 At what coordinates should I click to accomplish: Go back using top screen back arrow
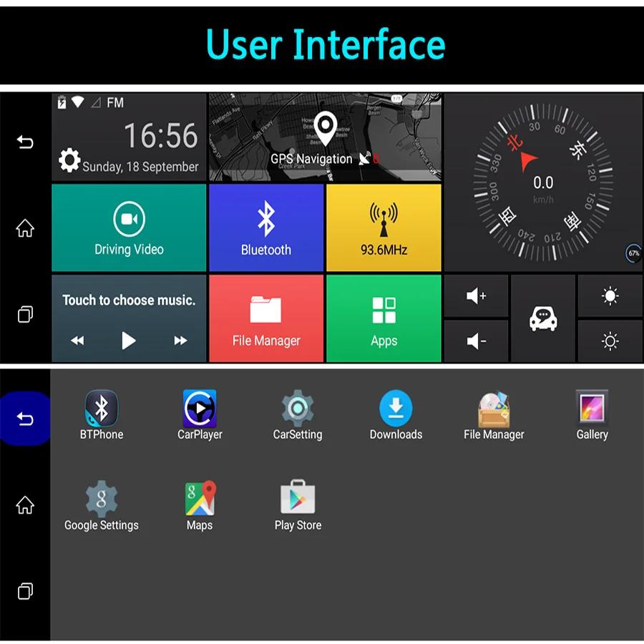click(25, 142)
